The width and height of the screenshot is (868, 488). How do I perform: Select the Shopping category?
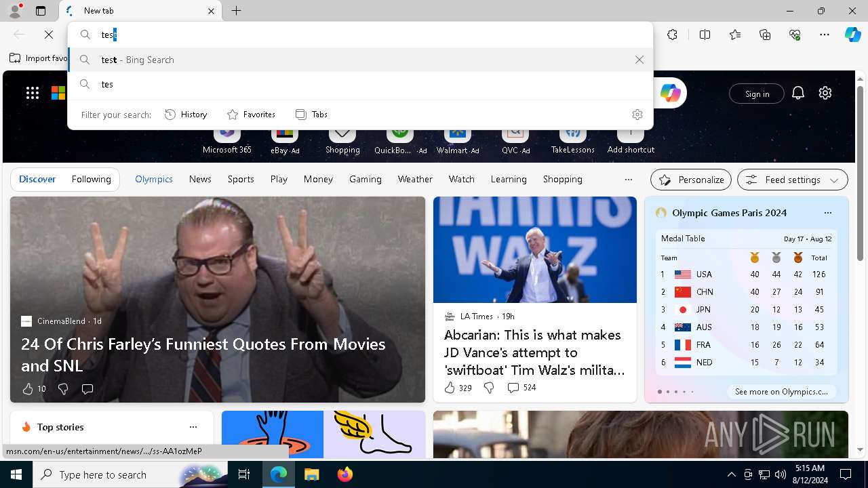tap(562, 180)
